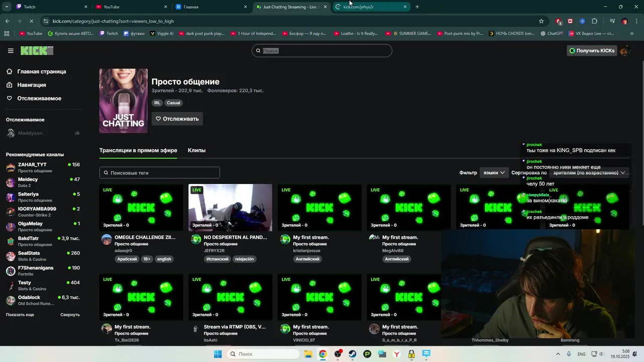Click ENG language indicator in tray
The width and height of the screenshot is (644, 362).
point(582,354)
